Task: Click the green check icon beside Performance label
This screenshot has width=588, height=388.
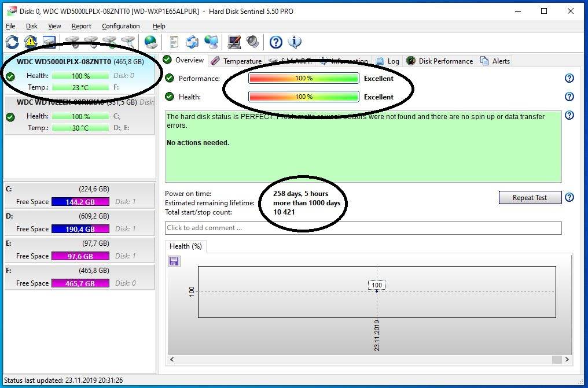Action: tap(170, 78)
